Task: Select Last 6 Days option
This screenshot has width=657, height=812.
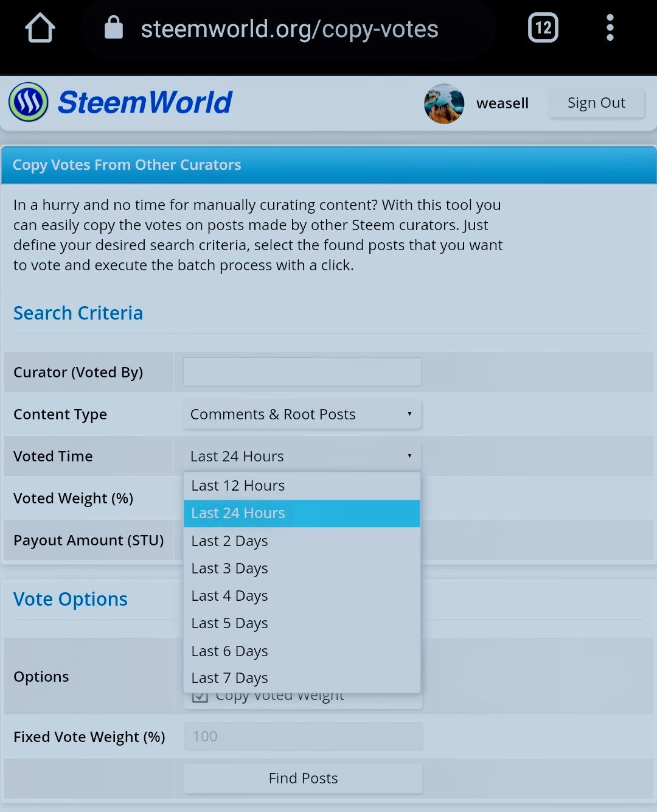Action: coord(302,651)
